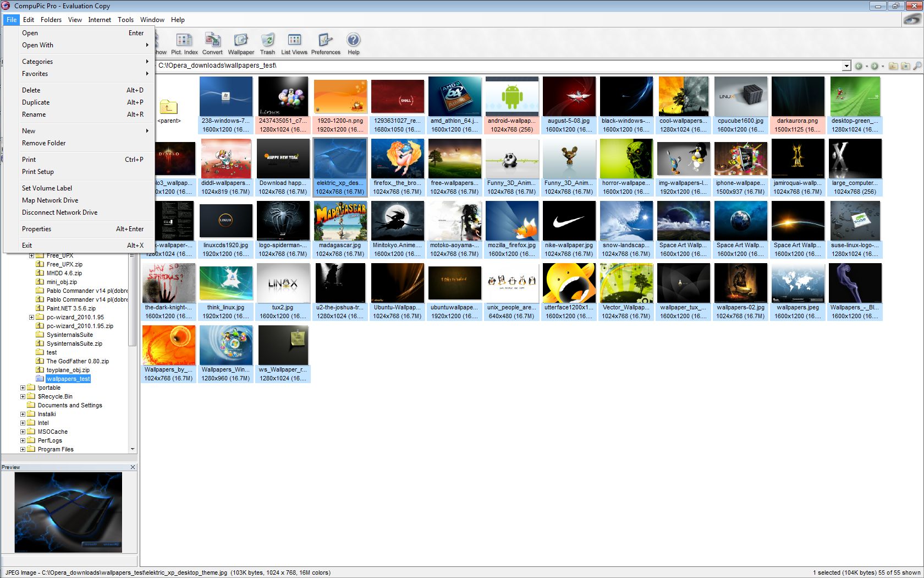Set image as Wallpaper via toolbar
924x578 pixels.
pos(241,44)
